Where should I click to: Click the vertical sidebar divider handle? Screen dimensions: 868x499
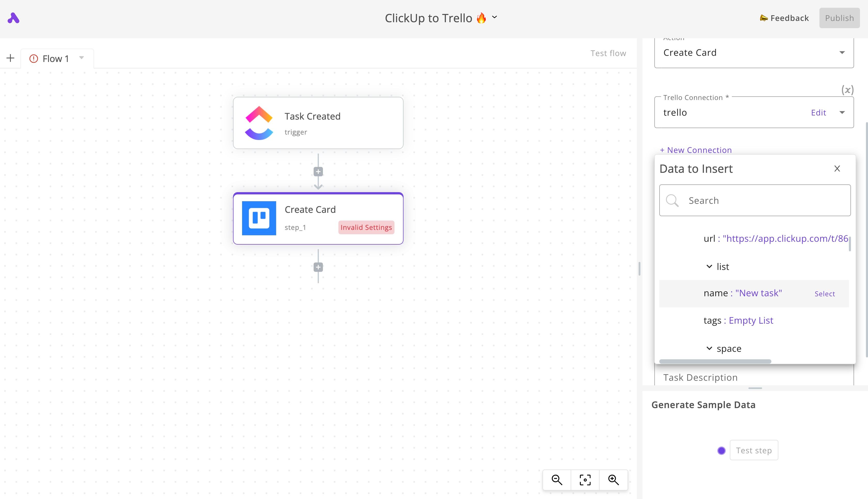(639, 269)
